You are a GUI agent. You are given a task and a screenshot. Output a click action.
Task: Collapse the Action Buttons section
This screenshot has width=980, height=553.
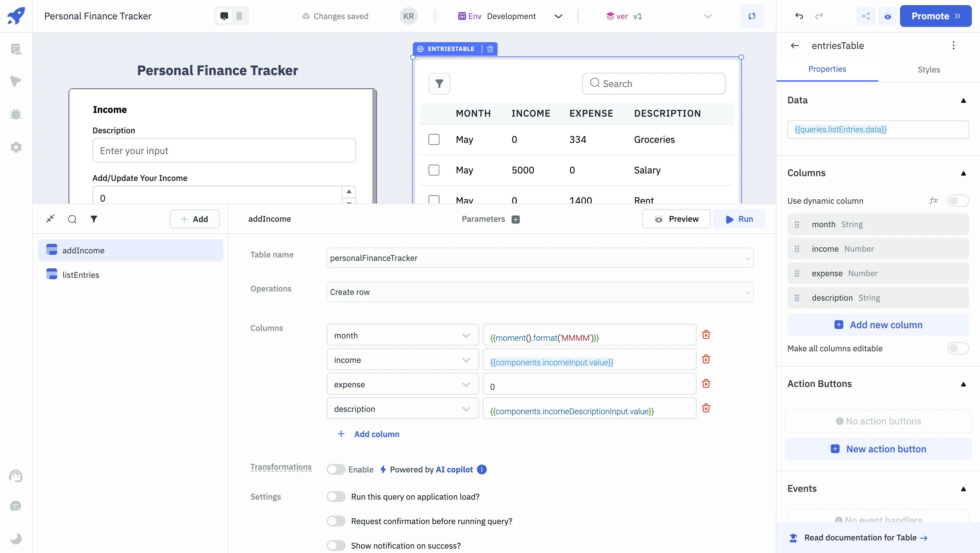click(963, 384)
